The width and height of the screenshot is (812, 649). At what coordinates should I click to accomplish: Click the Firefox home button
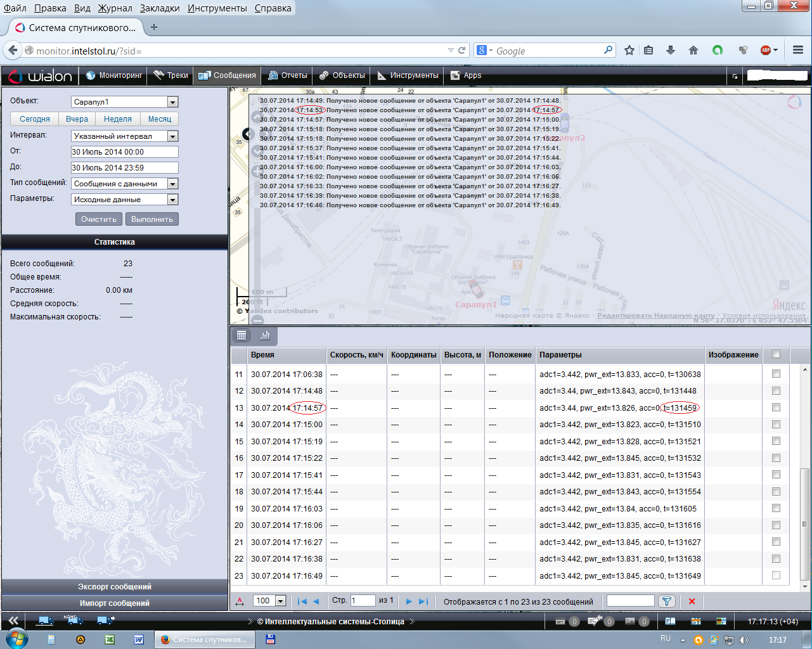[693, 50]
